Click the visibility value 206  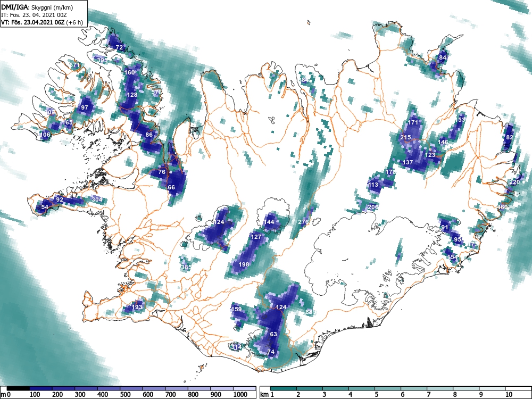click(373, 207)
